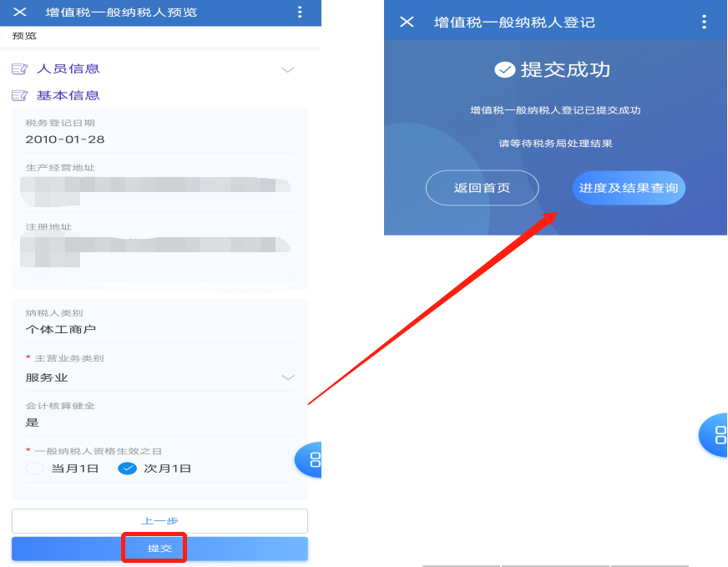Close the 增值税一般纳税人登记 page
The image size is (728, 567).
coord(407,22)
